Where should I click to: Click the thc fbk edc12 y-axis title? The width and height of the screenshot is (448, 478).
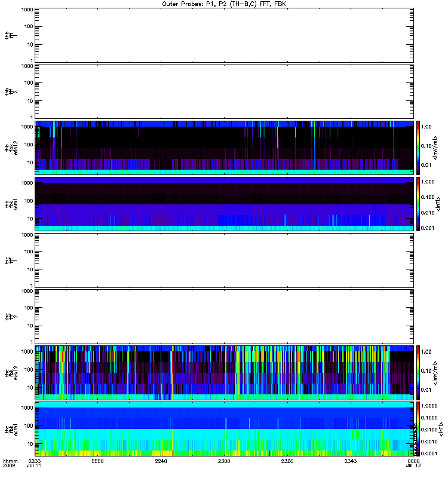point(11,372)
